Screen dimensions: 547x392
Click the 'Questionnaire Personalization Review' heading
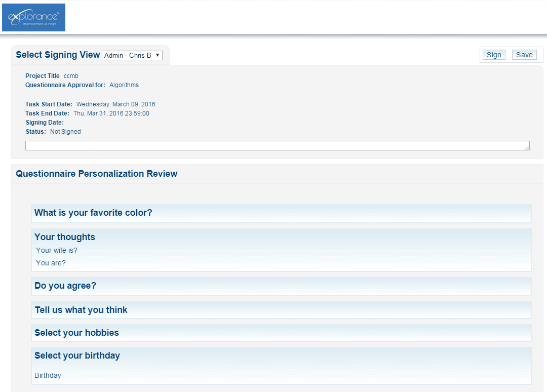[x=96, y=173]
